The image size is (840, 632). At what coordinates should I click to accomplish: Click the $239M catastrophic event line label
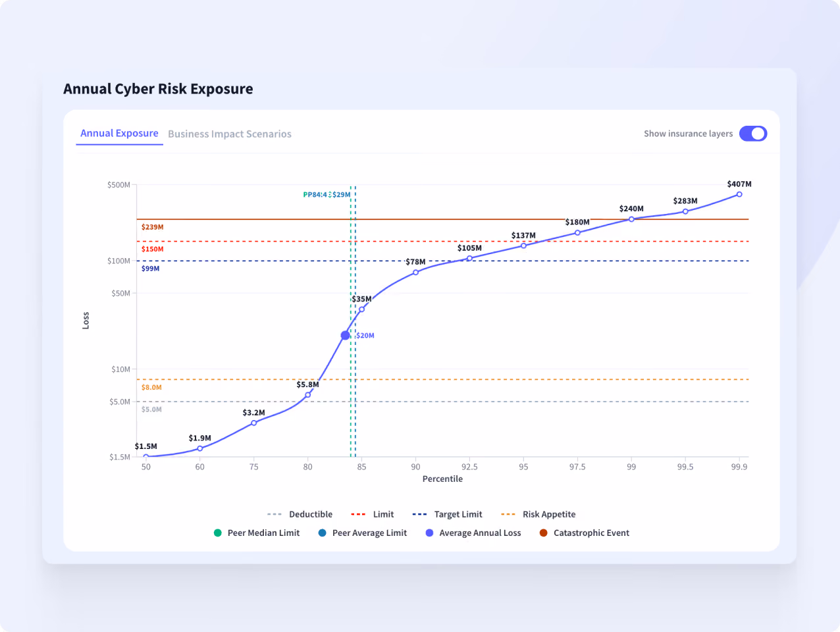click(152, 227)
